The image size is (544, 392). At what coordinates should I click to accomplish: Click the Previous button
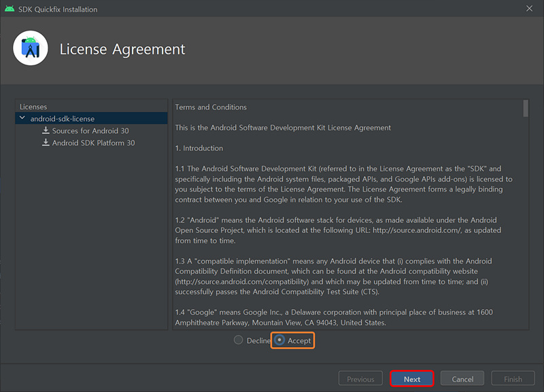(360, 379)
